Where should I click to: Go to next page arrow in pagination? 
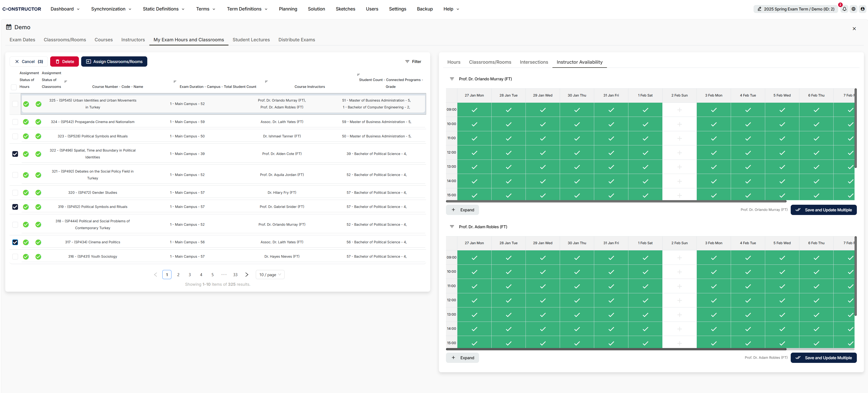tap(247, 275)
